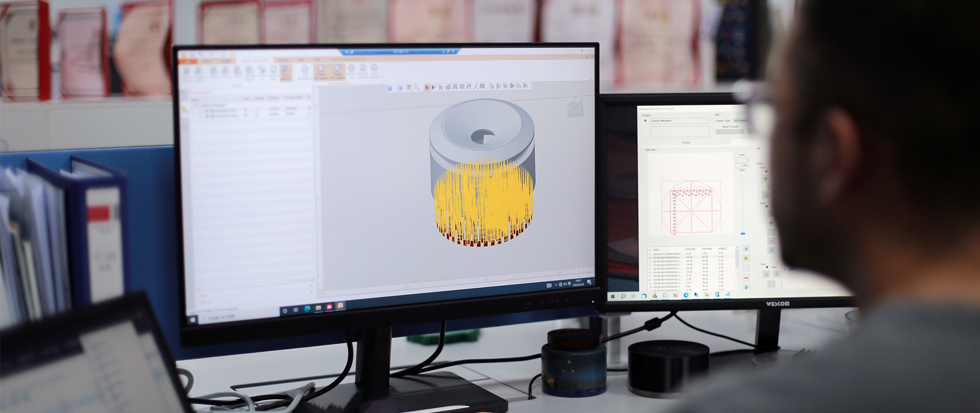Click the blue up arrow beside the job table
This screenshot has width=980, height=413.
(746, 249)
